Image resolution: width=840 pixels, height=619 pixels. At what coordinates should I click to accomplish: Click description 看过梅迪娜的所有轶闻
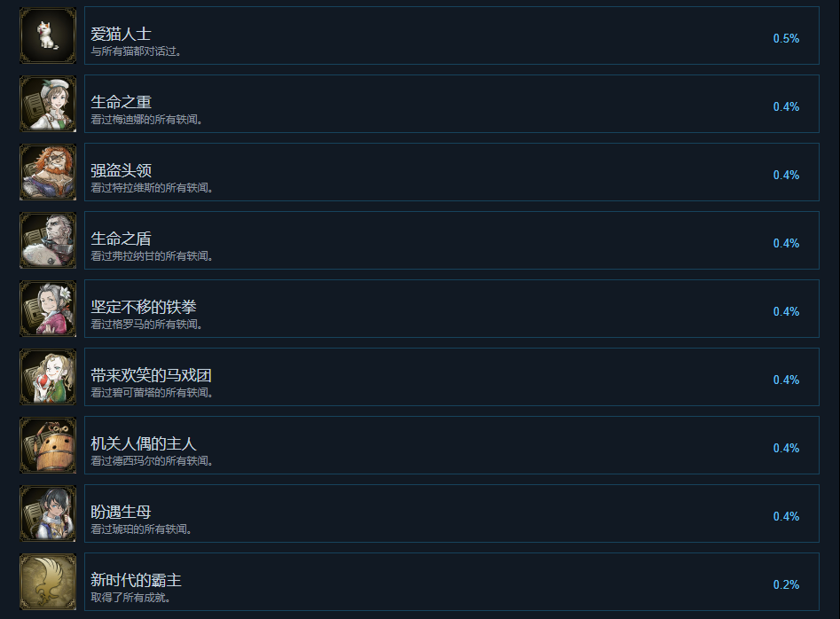pos(146,120)
